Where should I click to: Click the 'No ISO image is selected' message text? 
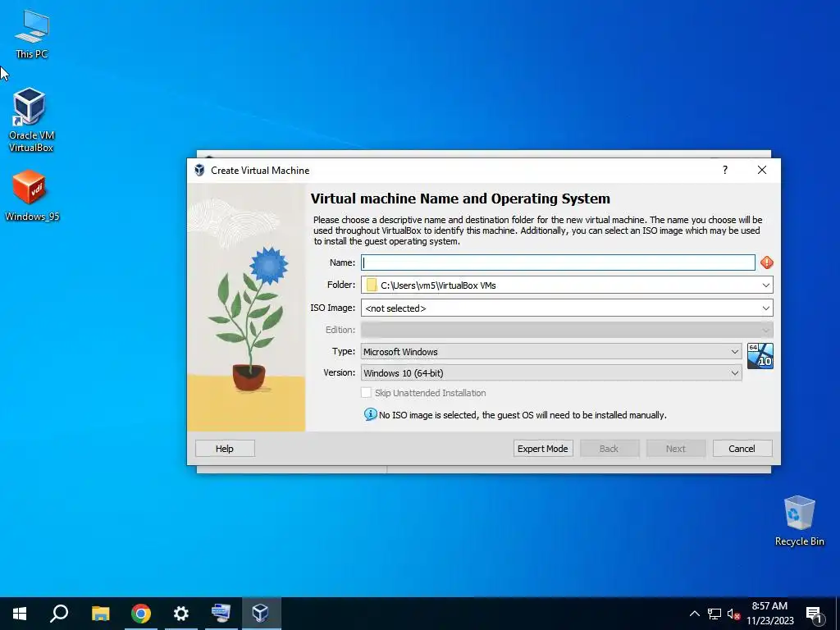coord(523,415)
